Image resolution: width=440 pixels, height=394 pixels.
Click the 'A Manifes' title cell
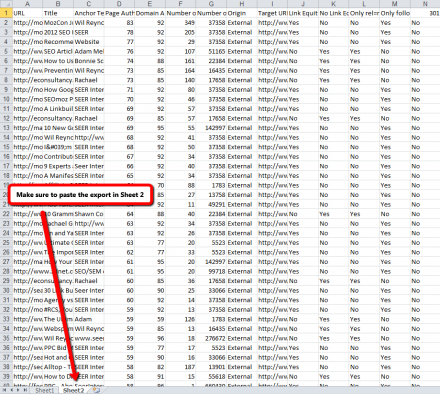coord(58,176)
